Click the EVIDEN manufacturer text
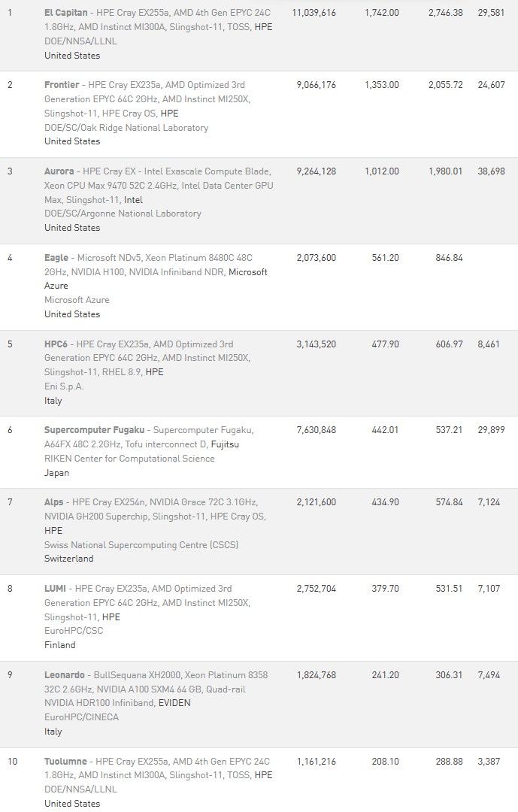Screen dimensions: 518x812 tap(174, 703)
